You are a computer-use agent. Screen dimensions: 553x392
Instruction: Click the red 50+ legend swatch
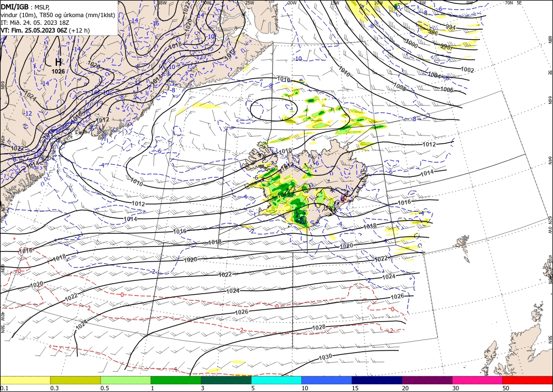coord(528,380)
